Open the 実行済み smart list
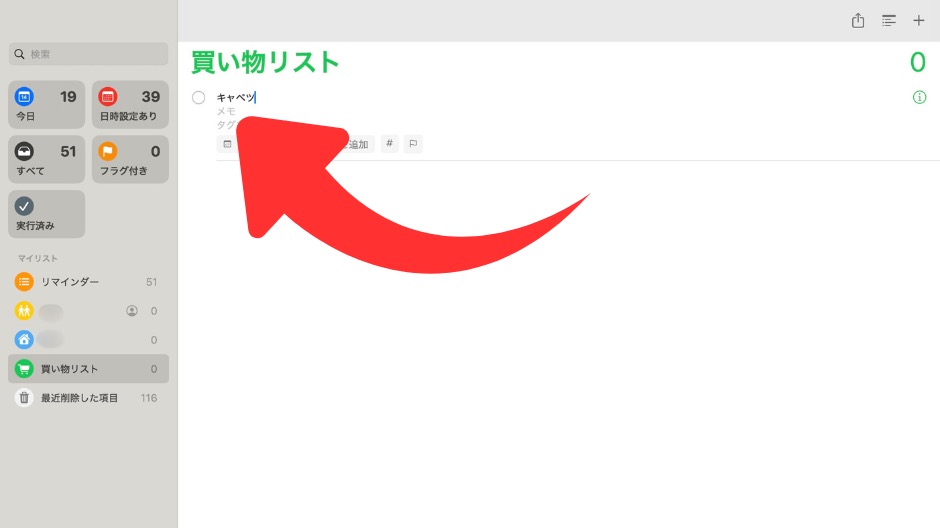The height and width of the screenshot is (528, 940). 47,214
